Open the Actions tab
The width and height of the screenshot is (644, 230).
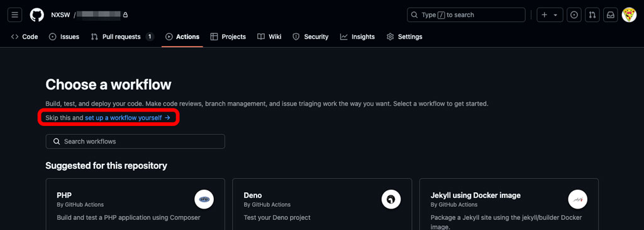(x=182, y=37)
